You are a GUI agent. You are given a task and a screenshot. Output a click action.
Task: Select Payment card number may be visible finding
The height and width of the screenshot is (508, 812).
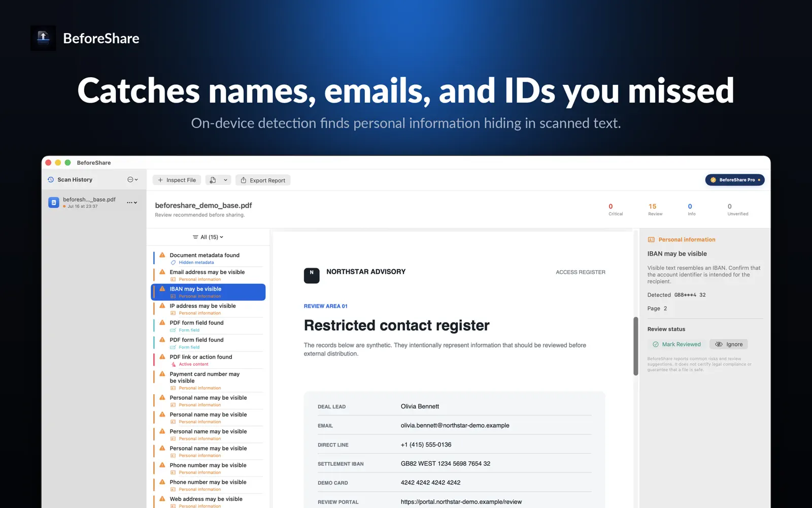click(x=209, y=380)
